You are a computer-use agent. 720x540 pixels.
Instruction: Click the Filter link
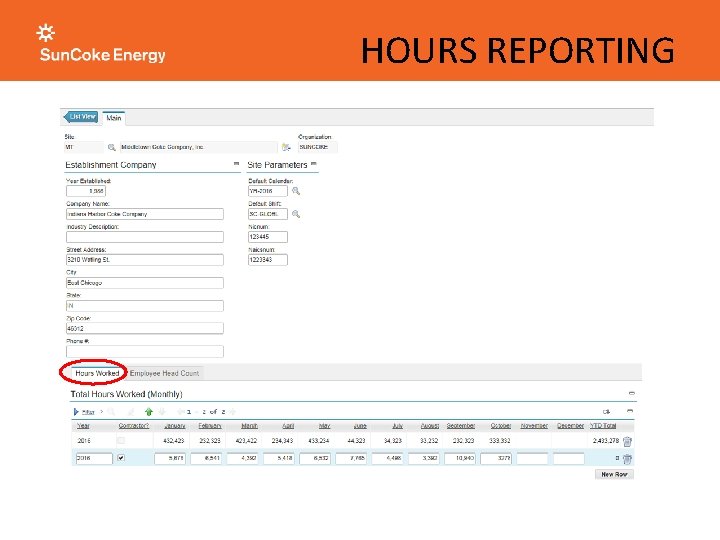[88, 412]
